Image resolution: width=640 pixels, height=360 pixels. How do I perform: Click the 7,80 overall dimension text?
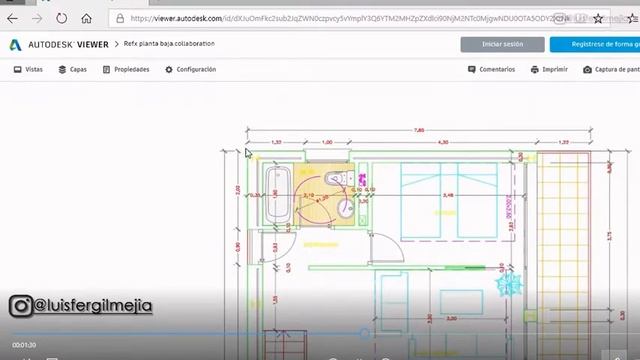[x=419, y=130]
